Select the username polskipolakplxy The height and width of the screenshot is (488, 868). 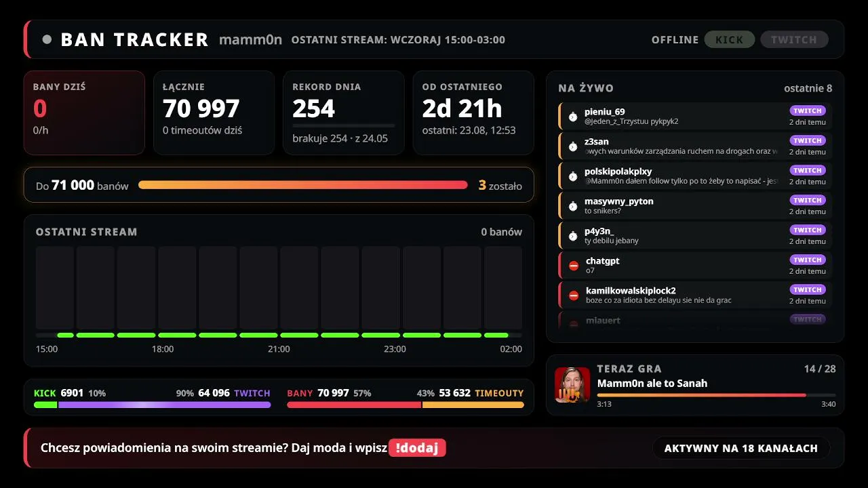(618, 171)
